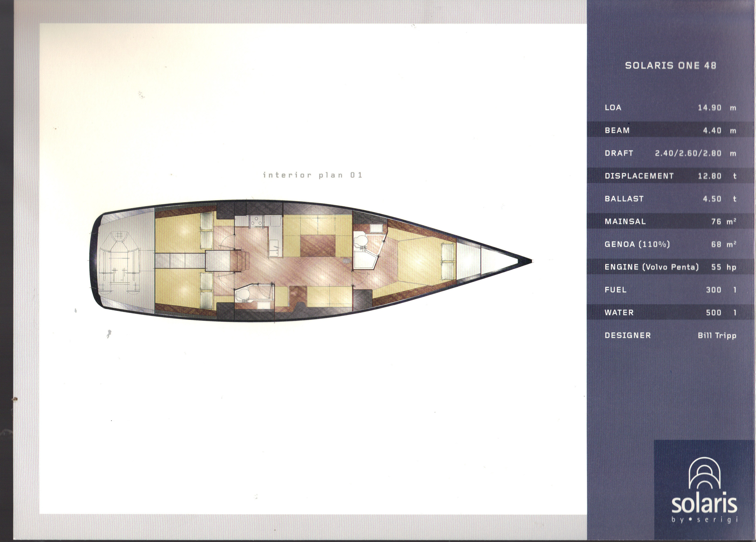The image size is (756, 542).
Task: Click the MAINSAL label
Action: [x=625, y=221]
